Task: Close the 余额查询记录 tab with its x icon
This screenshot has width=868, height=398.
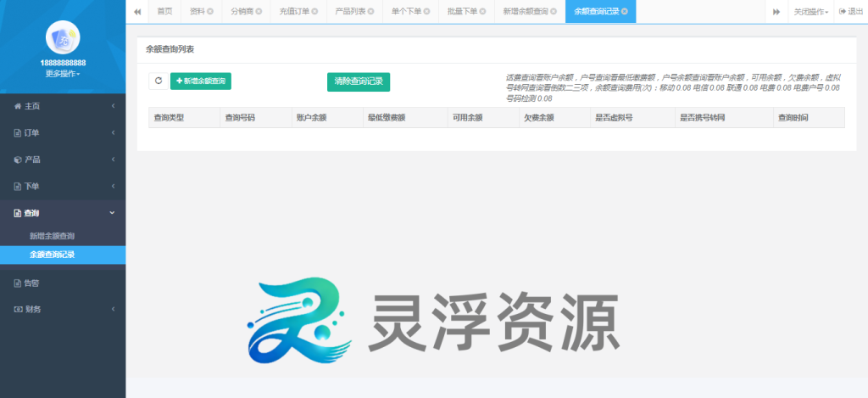Action: tap(625, 12)
